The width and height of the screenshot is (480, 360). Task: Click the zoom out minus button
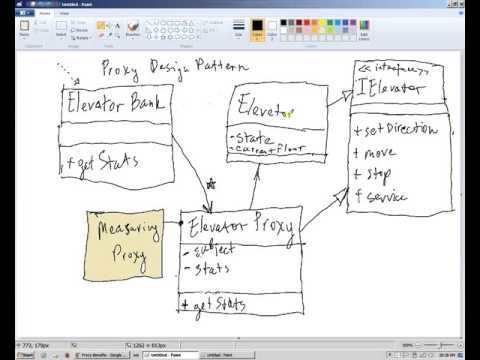[x=418, y=345]
